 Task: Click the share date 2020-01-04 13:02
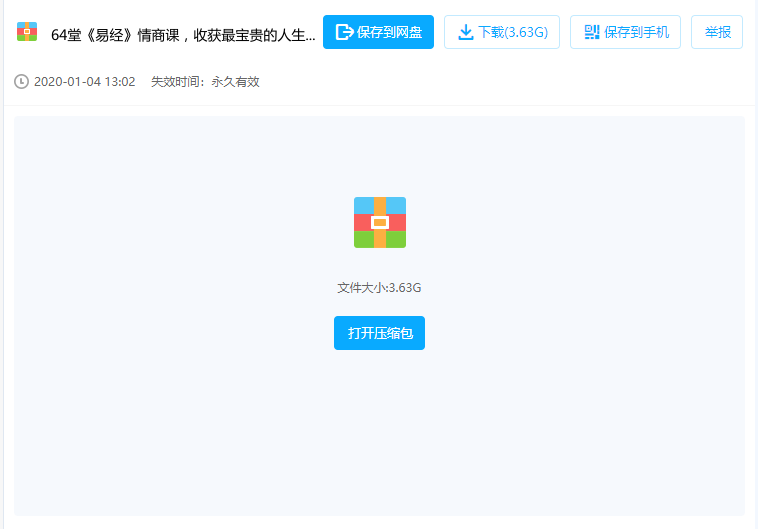click(x=84, y=82)
